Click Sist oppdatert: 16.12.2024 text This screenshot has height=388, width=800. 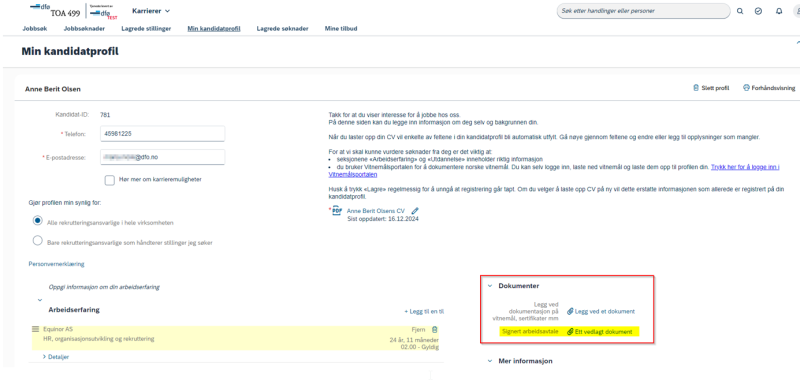coord(383,219)
